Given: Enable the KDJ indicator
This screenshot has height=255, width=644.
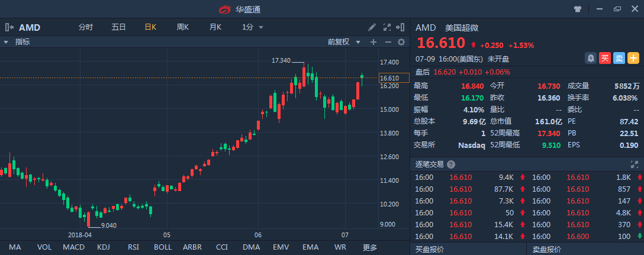Looking at the screenshot, I should pos(103,247).
